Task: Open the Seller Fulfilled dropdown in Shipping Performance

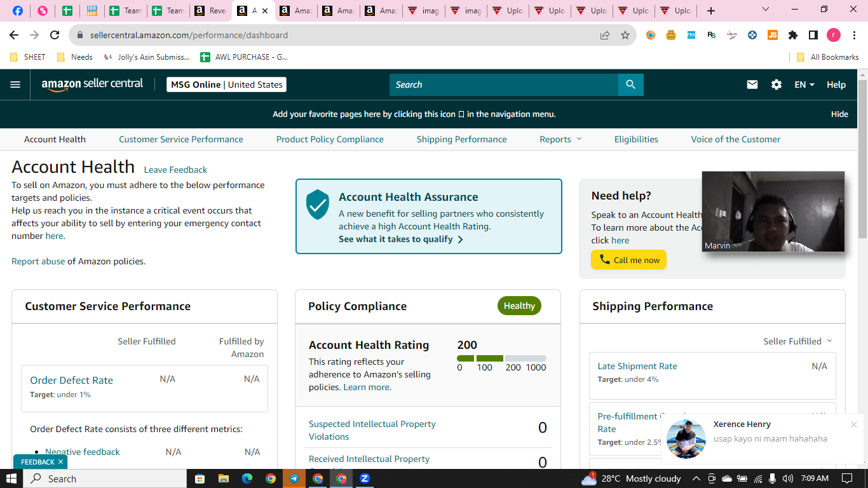Action: point(797,341)
